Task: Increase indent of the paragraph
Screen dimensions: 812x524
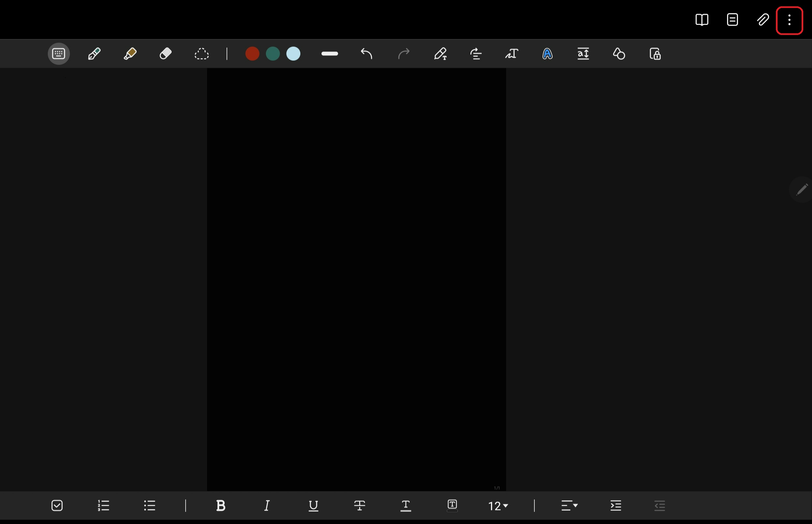Action: 616,505
